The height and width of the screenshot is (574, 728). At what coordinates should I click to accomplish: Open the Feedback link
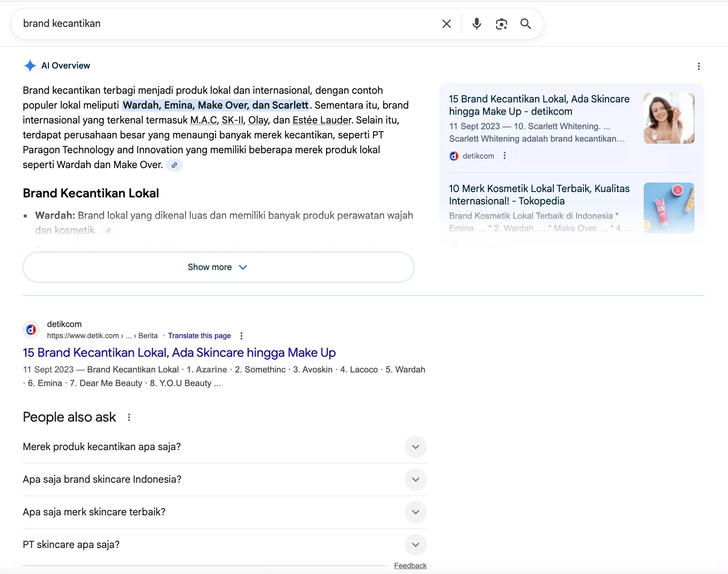(x=410, y=566)
